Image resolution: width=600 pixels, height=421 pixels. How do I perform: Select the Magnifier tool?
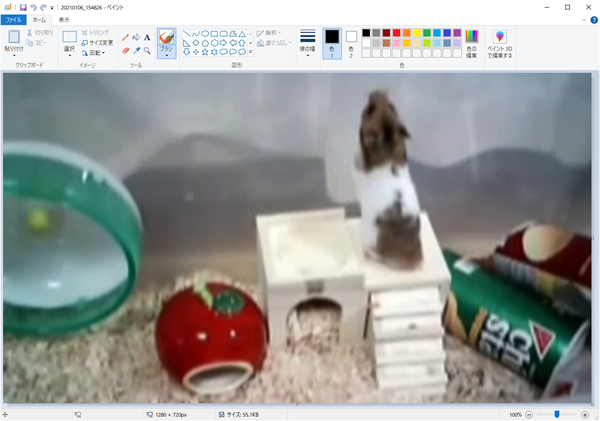pos(147,51)
